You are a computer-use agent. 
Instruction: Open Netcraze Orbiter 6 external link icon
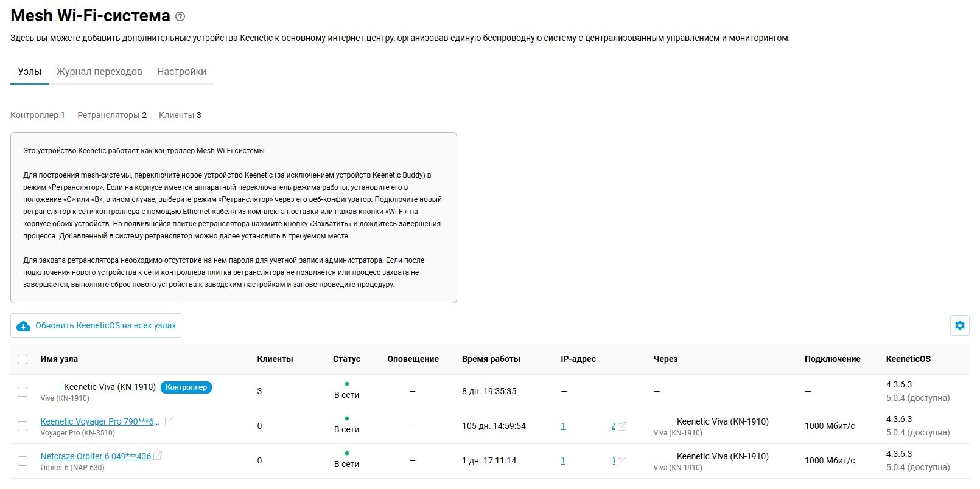158,456
